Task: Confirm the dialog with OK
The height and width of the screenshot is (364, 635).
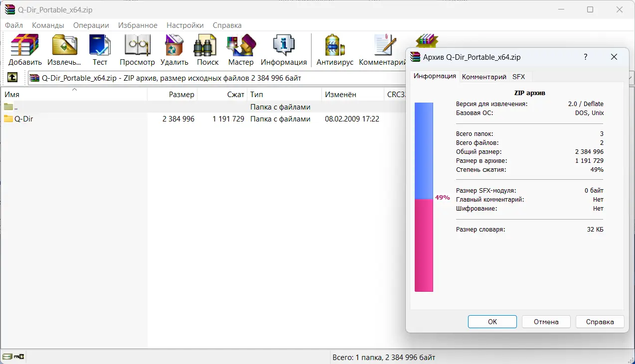Action: tap(492, 322)
